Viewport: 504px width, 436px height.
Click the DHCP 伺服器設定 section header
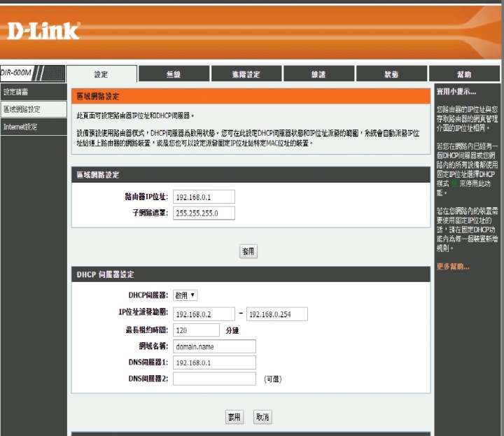[x=251, y=274]
